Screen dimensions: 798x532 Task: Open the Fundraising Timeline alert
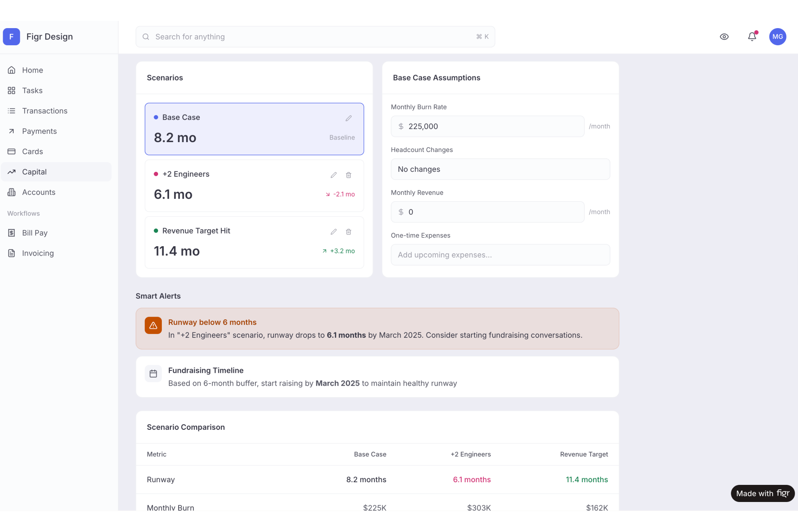pos(377,377)
